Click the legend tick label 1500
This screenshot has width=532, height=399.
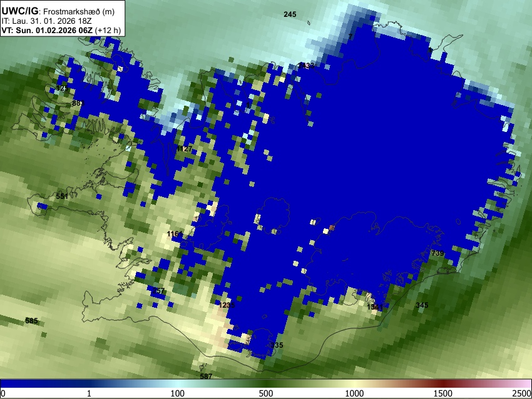[442, 393]
